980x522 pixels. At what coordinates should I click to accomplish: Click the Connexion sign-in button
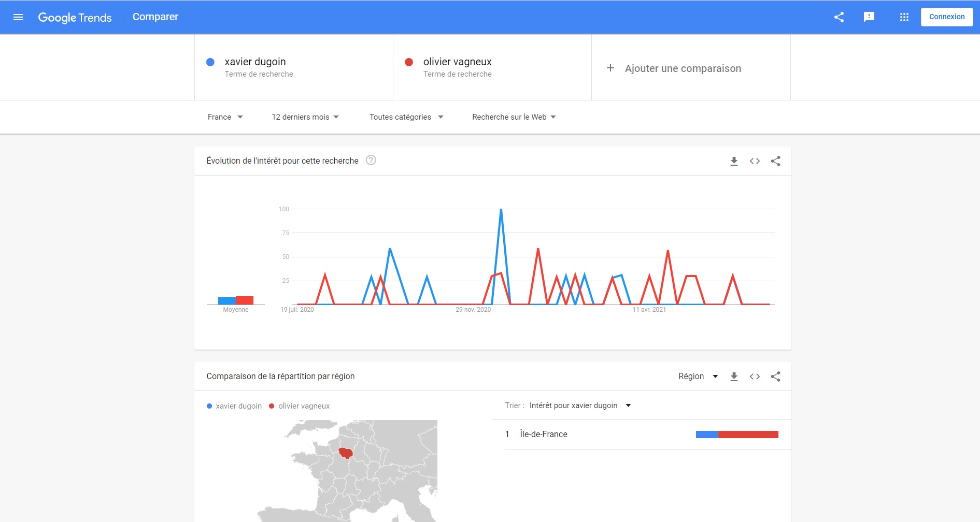(946, 17)
